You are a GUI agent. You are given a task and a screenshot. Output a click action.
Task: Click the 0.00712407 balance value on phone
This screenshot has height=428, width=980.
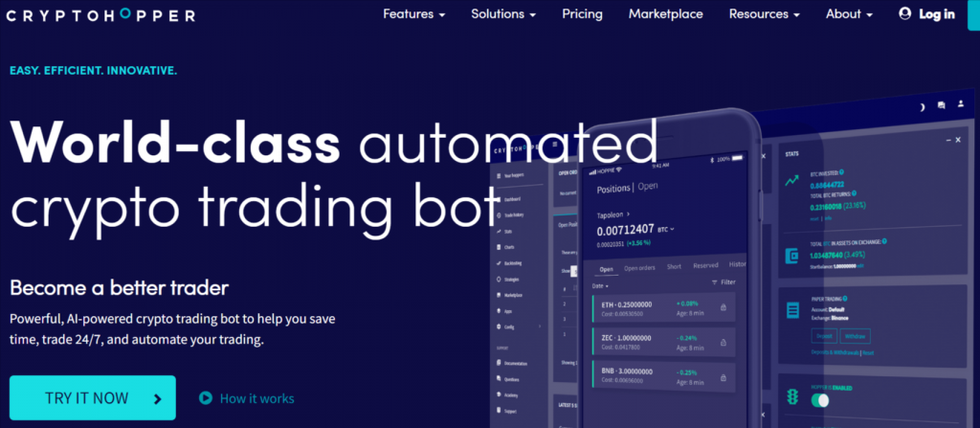tap(626, 231)
